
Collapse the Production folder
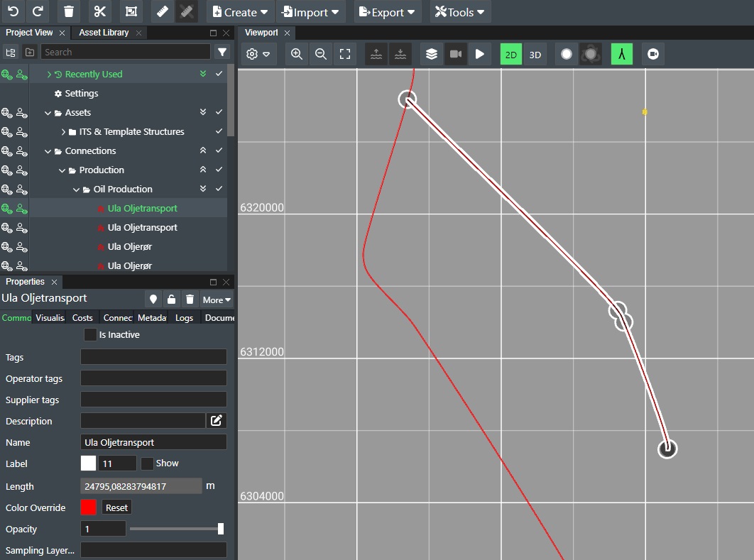(x=62, y=170)
